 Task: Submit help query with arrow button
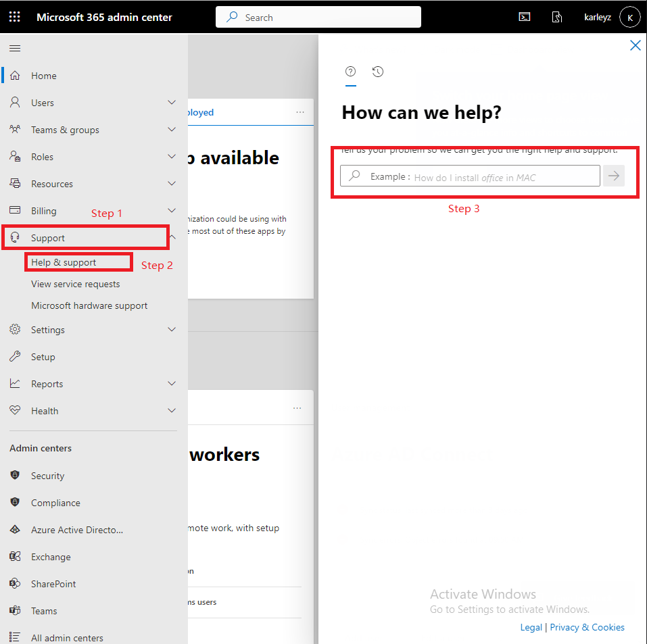(614, 176)
